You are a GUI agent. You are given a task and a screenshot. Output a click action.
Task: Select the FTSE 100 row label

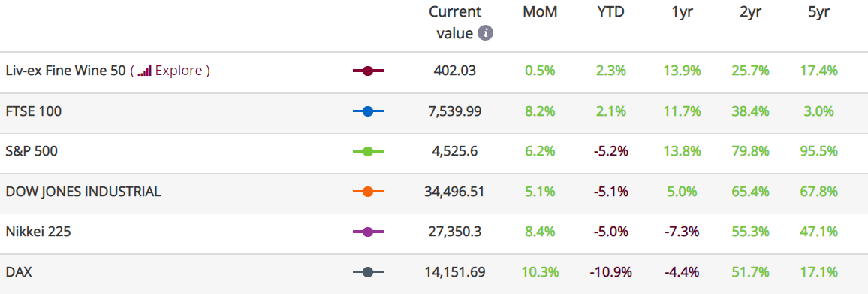pyautogui.click(x=34, y=111)
